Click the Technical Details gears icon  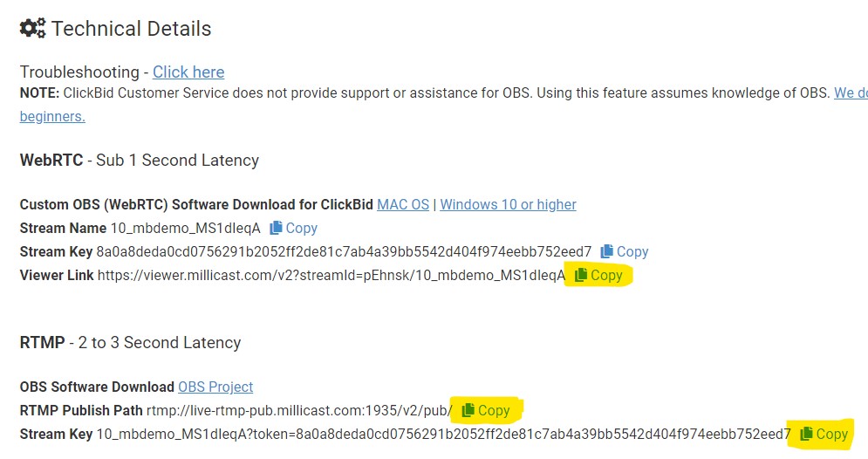[32, 28]
